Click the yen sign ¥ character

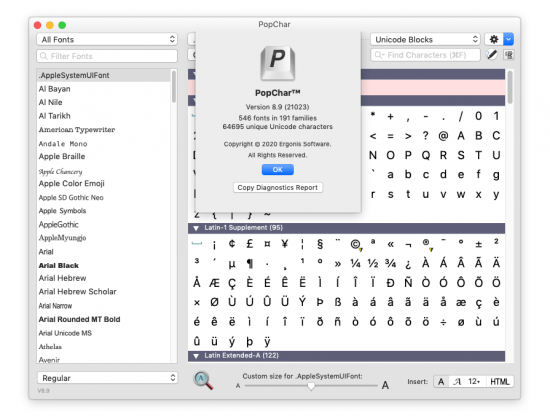284,244
